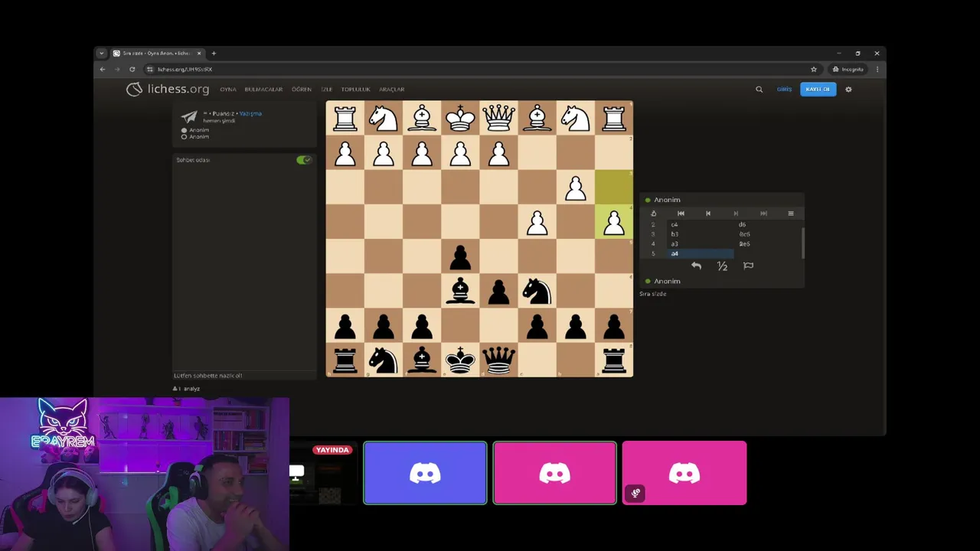Select the blue Discord participant tile
Image resolution: width=980 pixels, height=551 pixels.
point(425,473)
